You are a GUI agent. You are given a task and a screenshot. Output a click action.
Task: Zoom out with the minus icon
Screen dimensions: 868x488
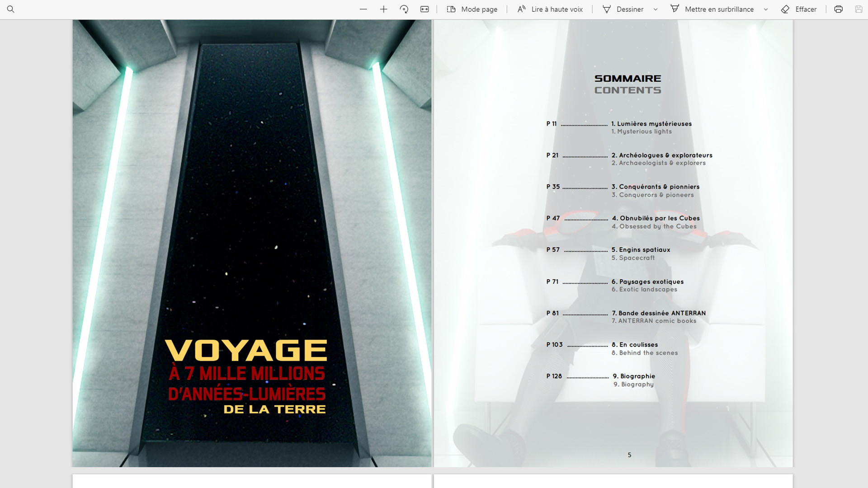tap(363, 9)
